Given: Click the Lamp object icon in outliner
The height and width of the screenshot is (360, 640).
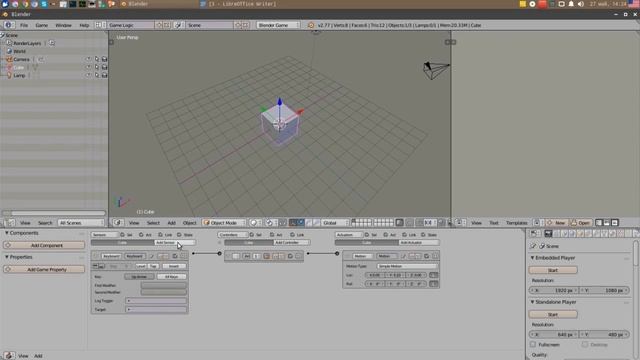Looking at the screenshot, I should (x=9, y=75).
